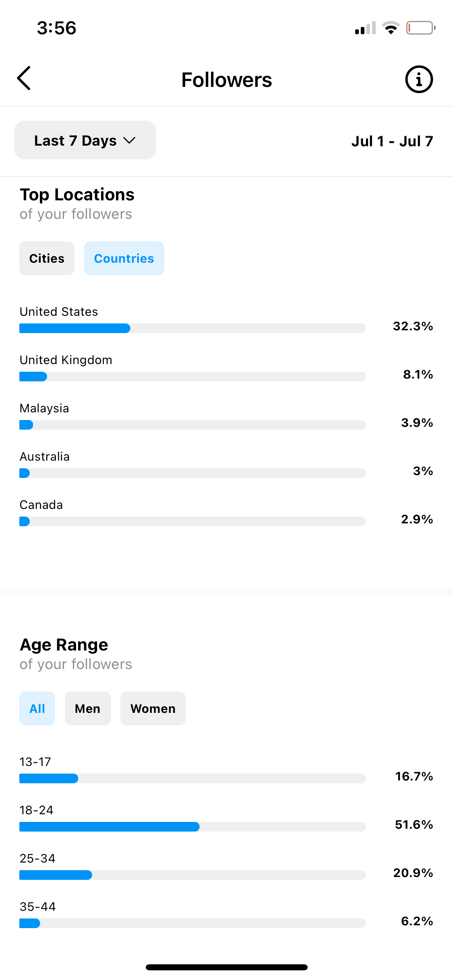Filter age range by Women

pos(153,708)
